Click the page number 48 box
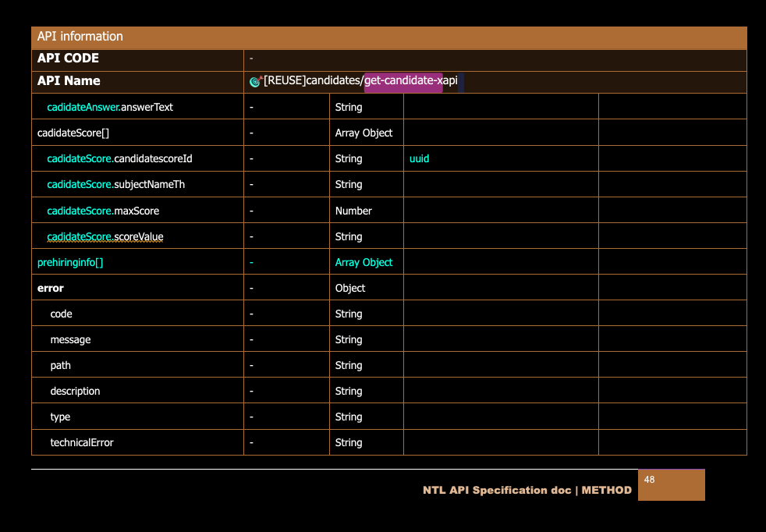The image size is (766, 532). pos(671,484)
